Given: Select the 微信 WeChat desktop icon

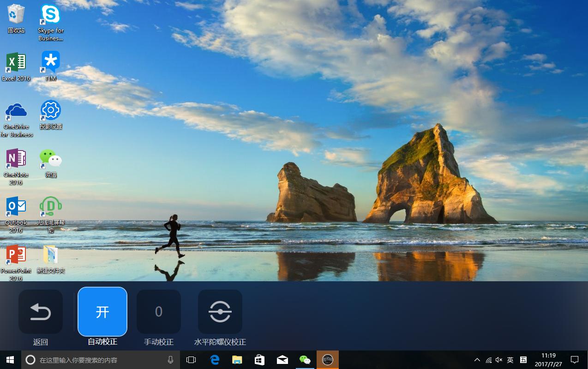Looking at the screenshot, I should (x=51, y=159).
